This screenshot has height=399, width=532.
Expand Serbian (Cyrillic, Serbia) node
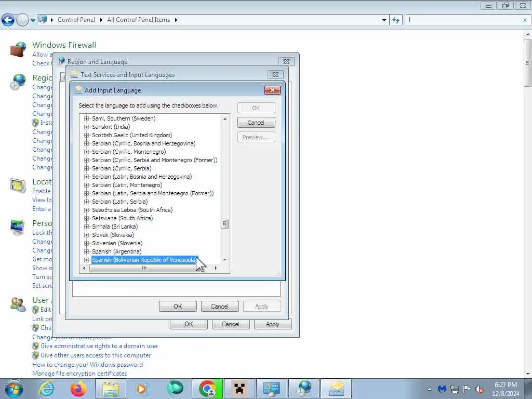point(86,168)
